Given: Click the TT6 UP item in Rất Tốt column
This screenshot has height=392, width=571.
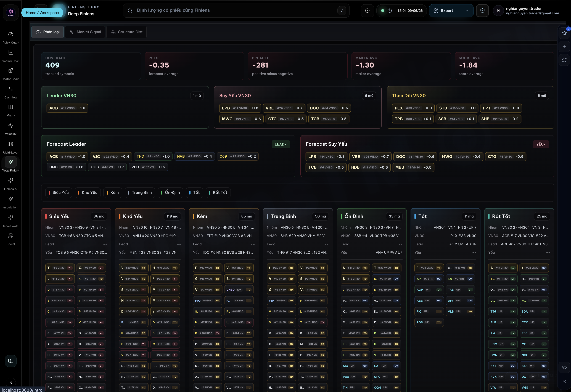Looking at the screenshot, I should [x=503, y=312].
